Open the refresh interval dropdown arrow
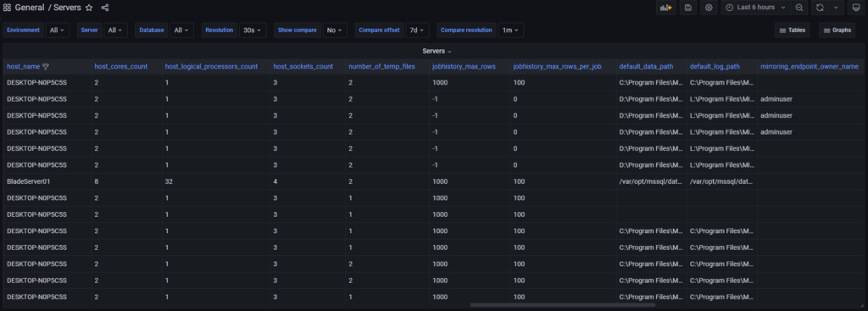 point(836,8)
